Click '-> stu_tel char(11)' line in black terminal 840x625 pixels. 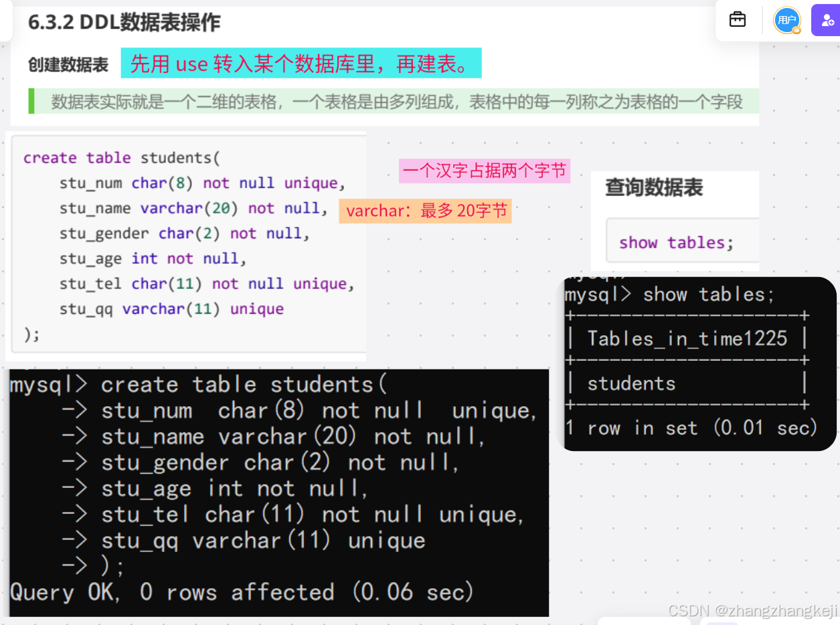tap(293, 515)
